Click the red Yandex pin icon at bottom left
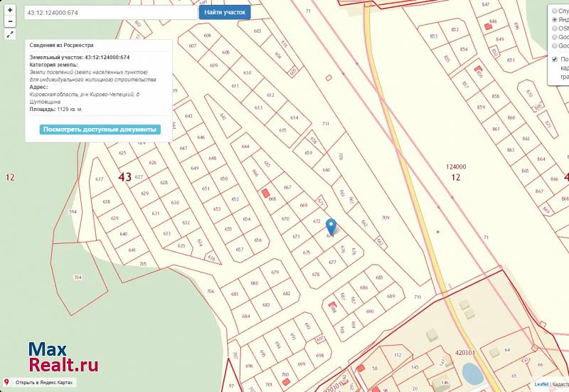Screen dimensions: 569x392 click(x=6, y=383)
